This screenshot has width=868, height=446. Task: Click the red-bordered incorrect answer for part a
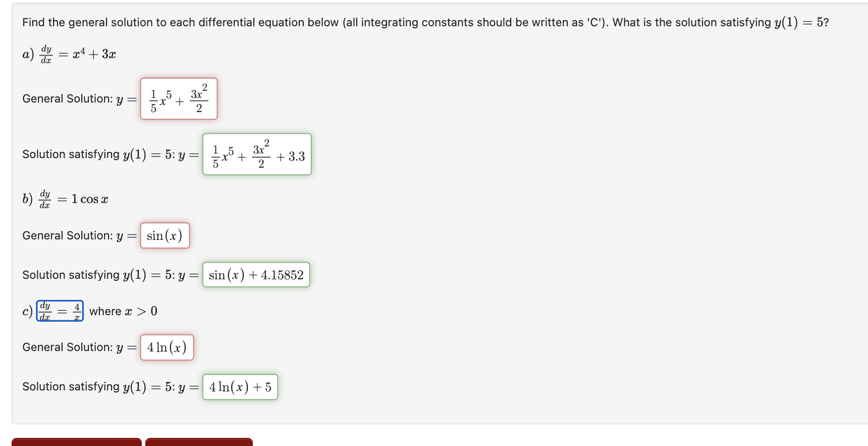tap(179, 99)
